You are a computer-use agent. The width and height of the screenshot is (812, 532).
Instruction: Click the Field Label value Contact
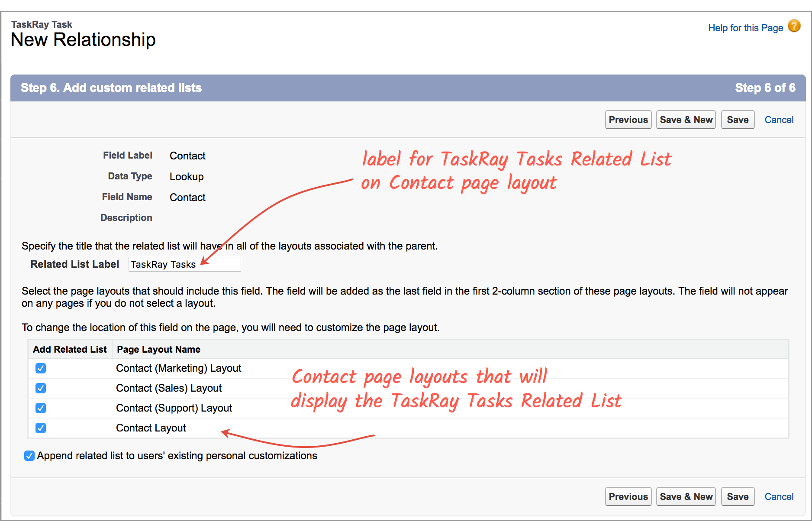[x=187, y=156]
